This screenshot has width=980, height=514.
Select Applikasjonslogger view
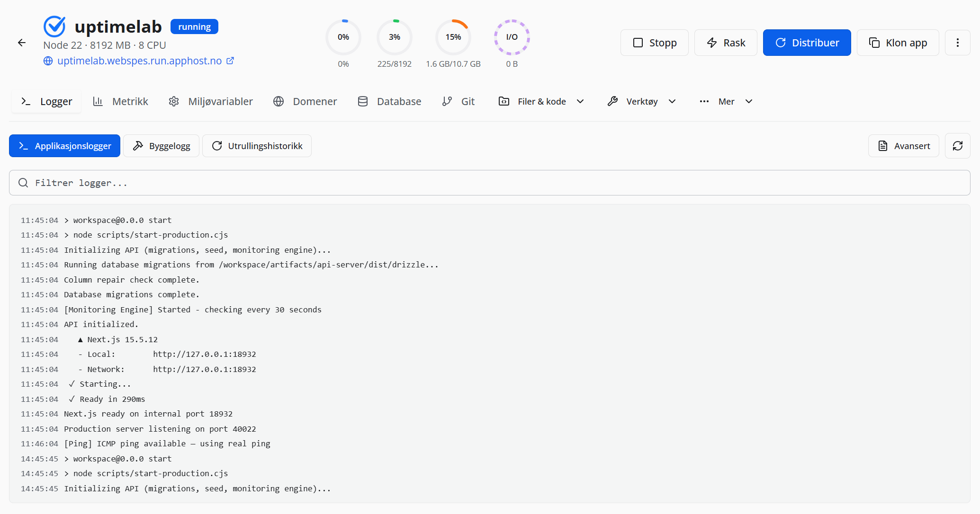(65, 146)
